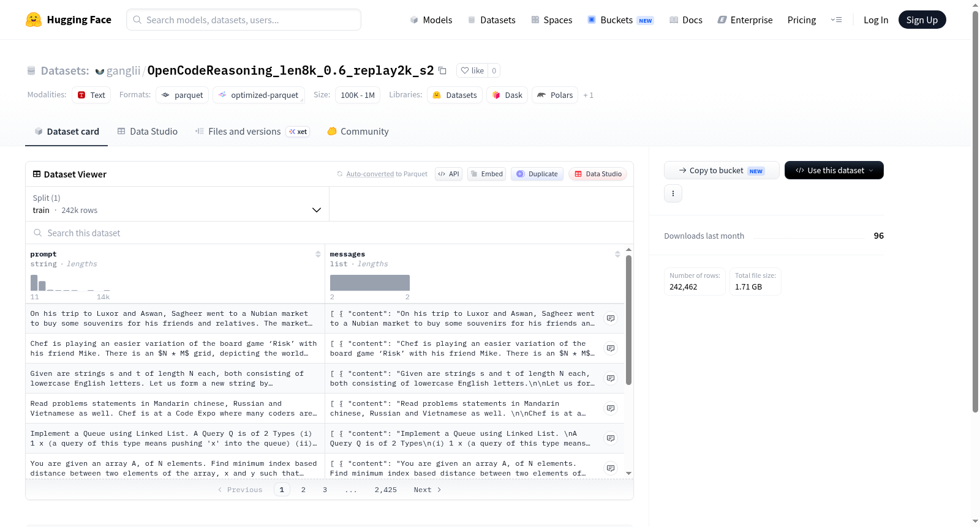Select the 'Chef is playing an easier' prompt cell
This screenshot has height=527, width=980.
coord(175,348)
